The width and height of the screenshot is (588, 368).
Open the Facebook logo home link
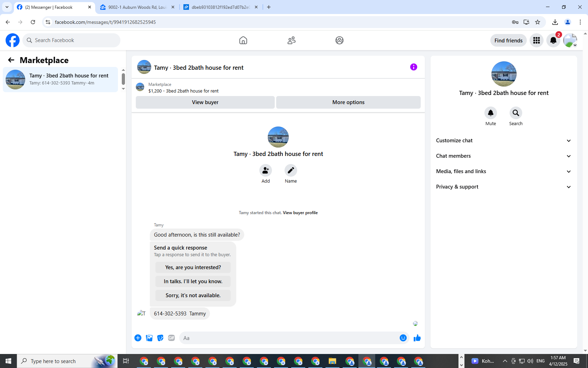[x=13, y=40]
